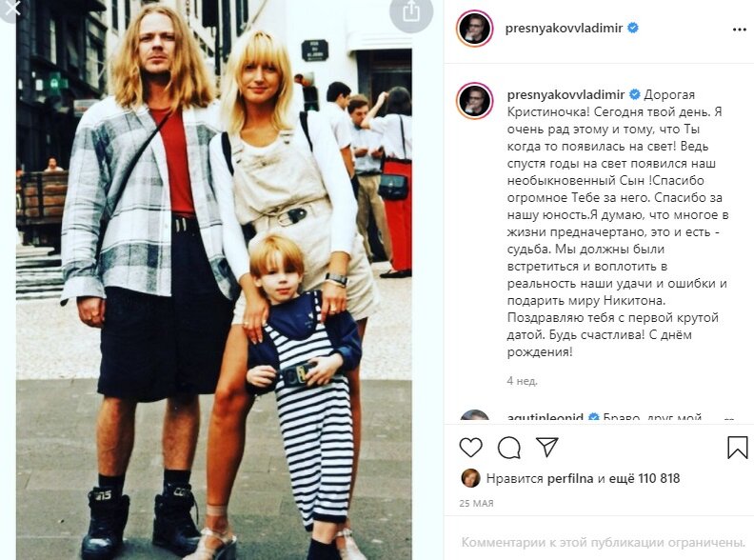The width and height of the screenshot is (754, 560).
Task: Click agutinleonid commenter avatar
Action: (x=475, y=415)
